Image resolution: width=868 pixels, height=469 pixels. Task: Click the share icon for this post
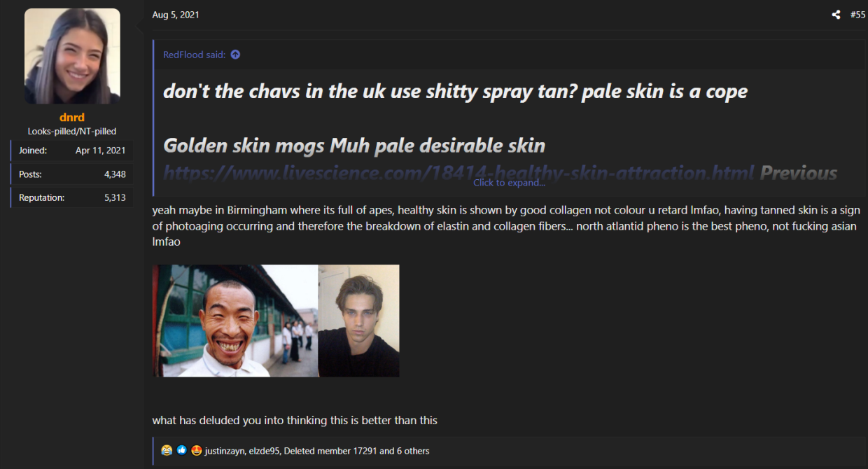tap(836, 15)
